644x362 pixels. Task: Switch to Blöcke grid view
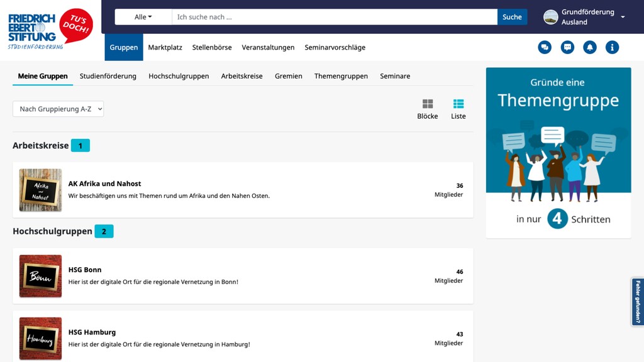(x=428, y=109)
